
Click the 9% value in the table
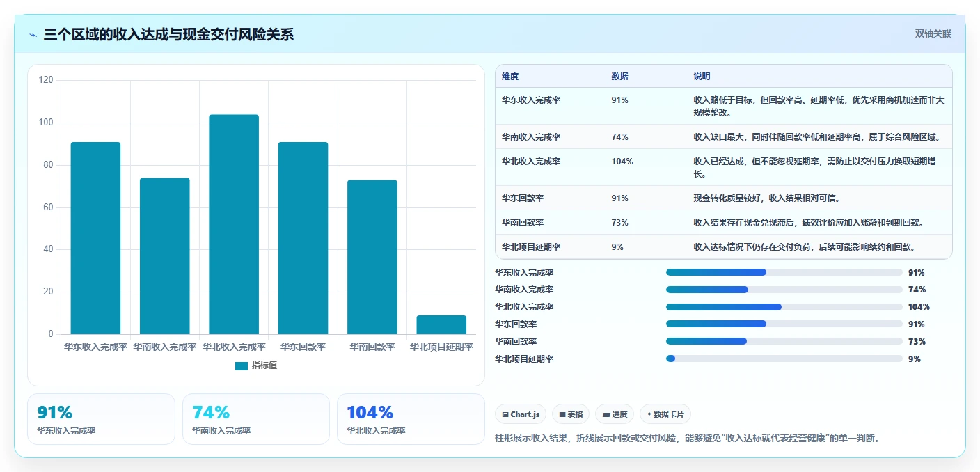[x=617, y=247]
